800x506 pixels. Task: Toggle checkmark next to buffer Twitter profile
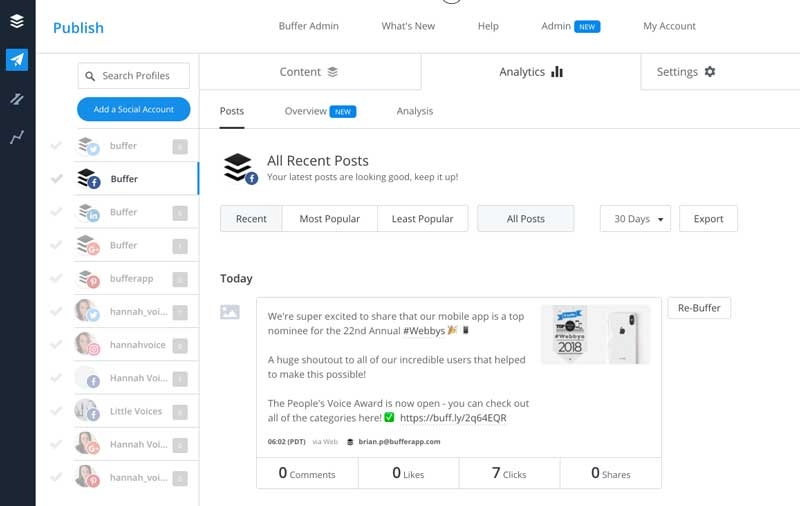point(56,146)
